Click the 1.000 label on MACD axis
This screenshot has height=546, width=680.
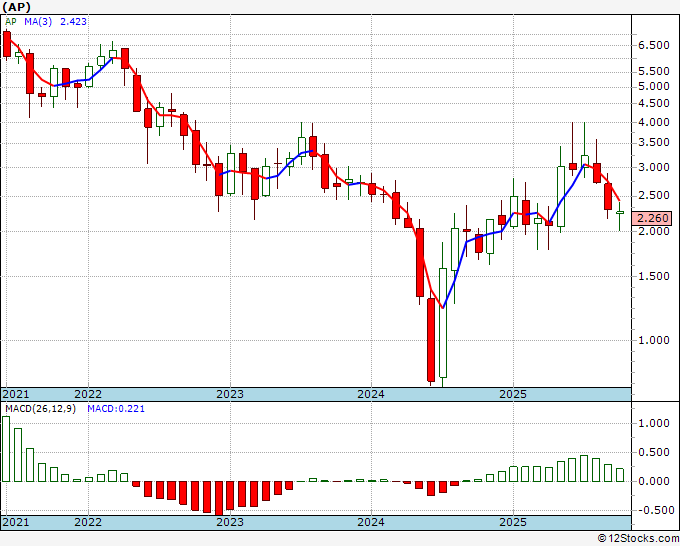click(654, 424)
